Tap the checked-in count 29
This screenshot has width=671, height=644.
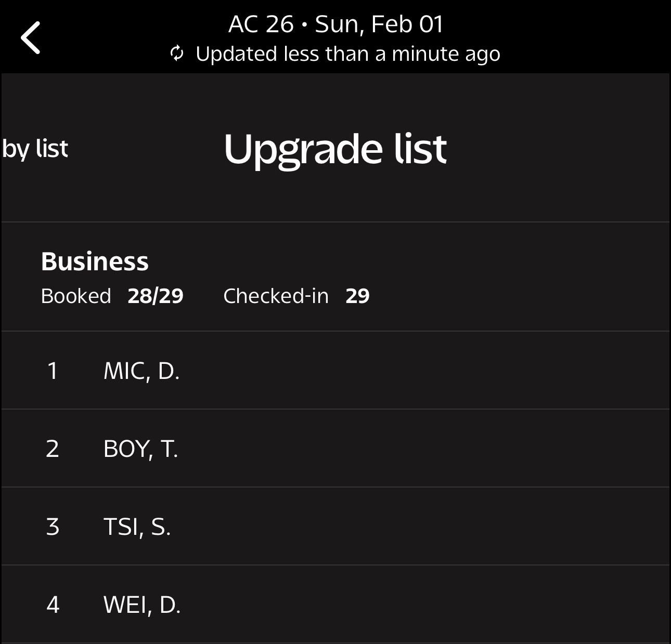coord(357,296)
